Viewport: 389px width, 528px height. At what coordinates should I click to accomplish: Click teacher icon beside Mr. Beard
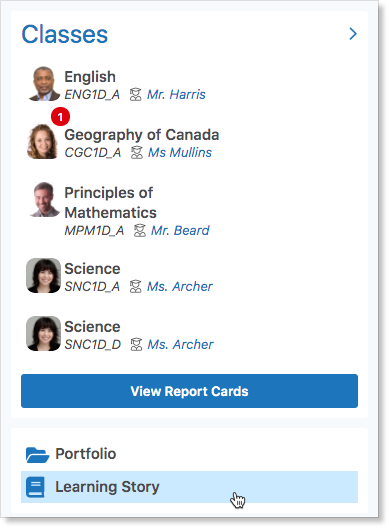pos(140,231)
